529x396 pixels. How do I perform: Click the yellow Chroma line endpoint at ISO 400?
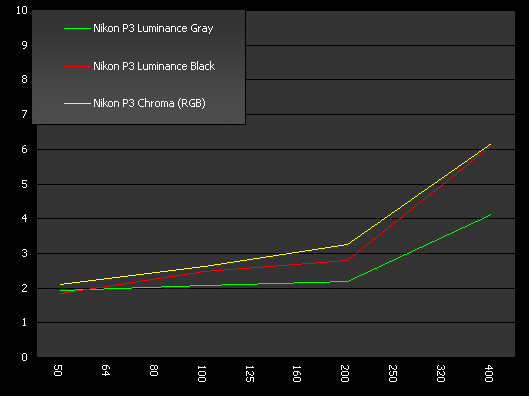(x=490, y=144)
